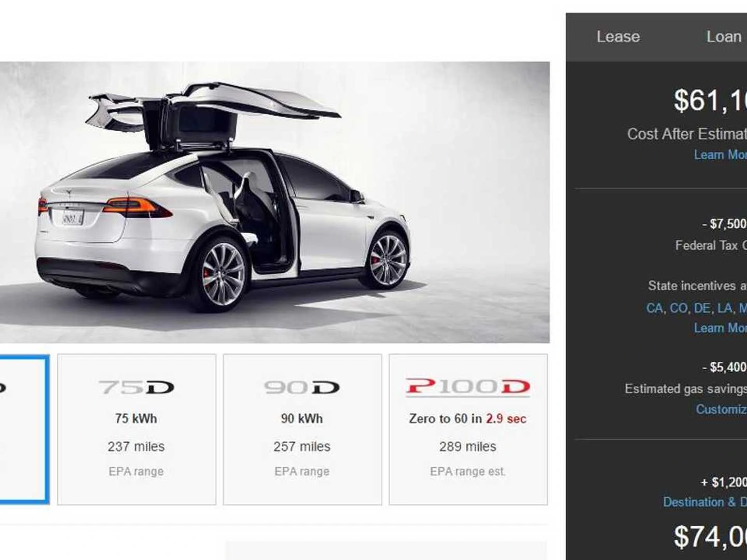
Task: Click the CA state incentive link
Action: pyautogui.click(x=654, y=308)
